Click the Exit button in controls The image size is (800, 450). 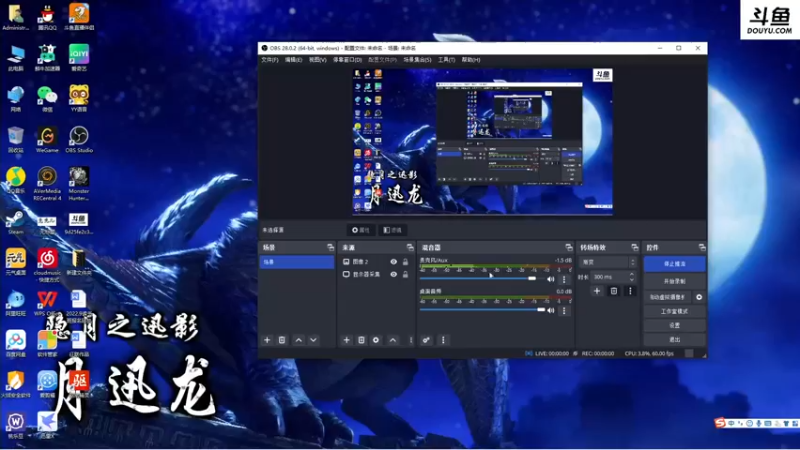tap(674, 340)
